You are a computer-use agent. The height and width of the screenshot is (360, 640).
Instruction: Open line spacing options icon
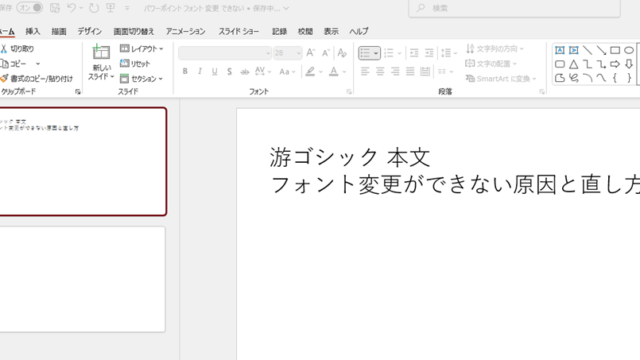(x=448, y=53)
